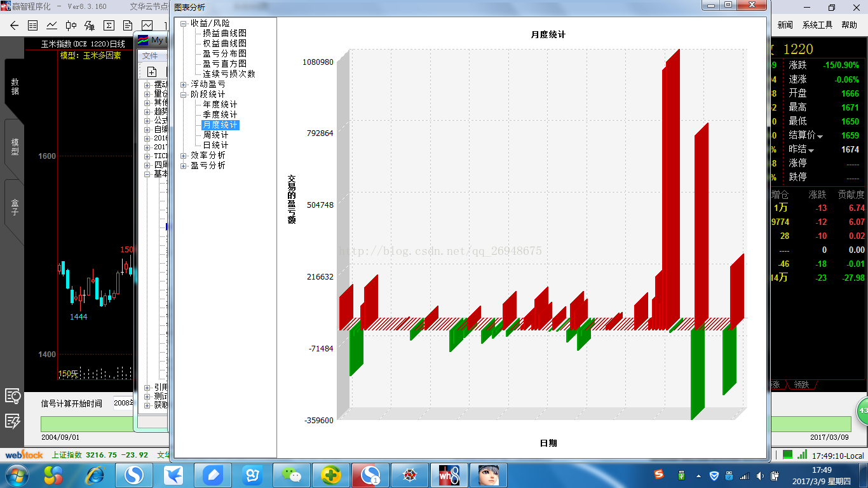The image size is (868, 488).
Task: Open the 帮助 menu
Action: point(849,25)
